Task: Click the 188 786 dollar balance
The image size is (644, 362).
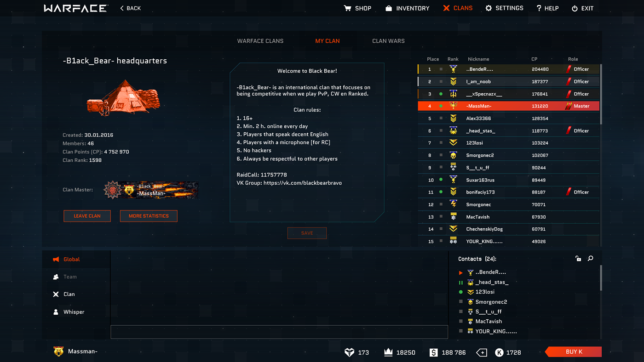Action: 454,352
